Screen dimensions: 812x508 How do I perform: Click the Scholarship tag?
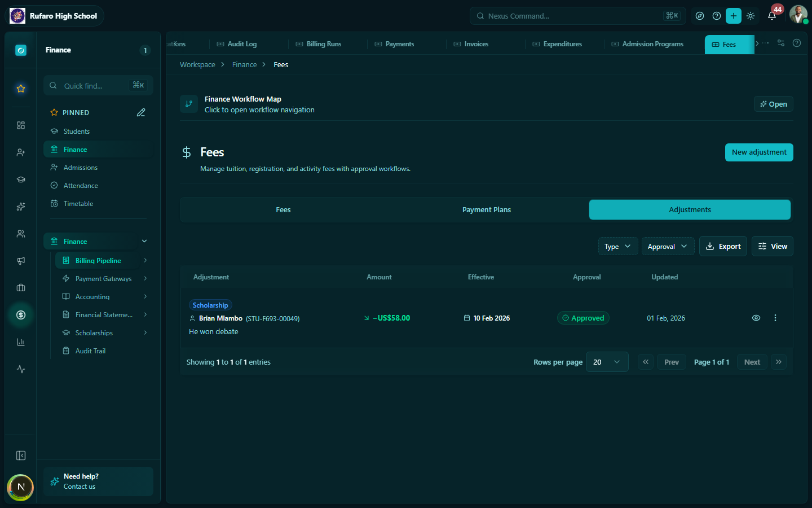(210, 305)
